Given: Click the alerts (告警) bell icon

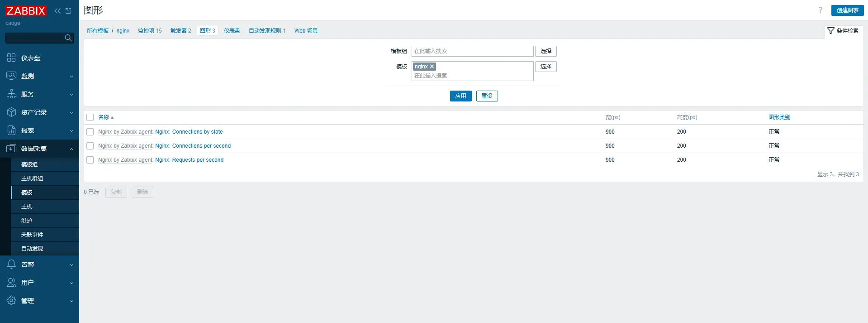Looking at the screenshot, I should click(x=11, y=264).
